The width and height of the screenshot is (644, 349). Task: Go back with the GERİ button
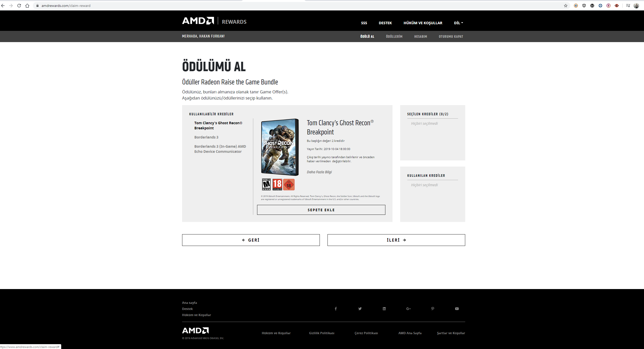point(251,240)
